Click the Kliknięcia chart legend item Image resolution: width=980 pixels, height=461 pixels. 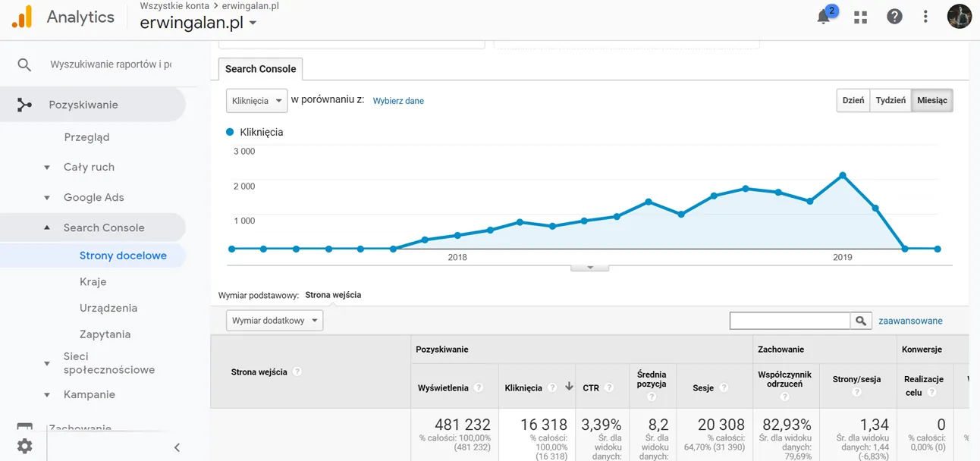click(255, 132)
